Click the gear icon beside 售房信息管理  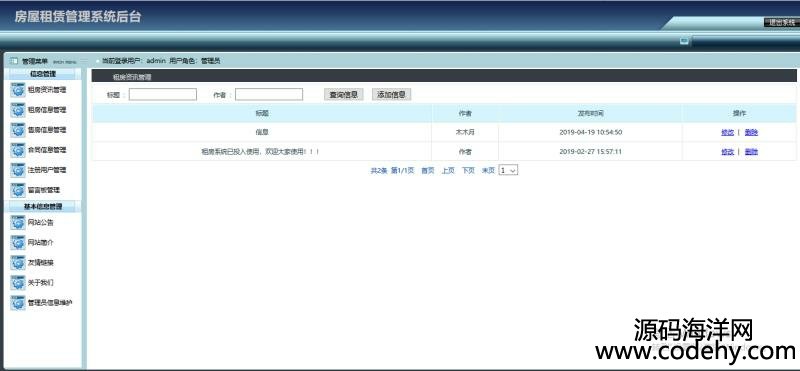point(18,130)
